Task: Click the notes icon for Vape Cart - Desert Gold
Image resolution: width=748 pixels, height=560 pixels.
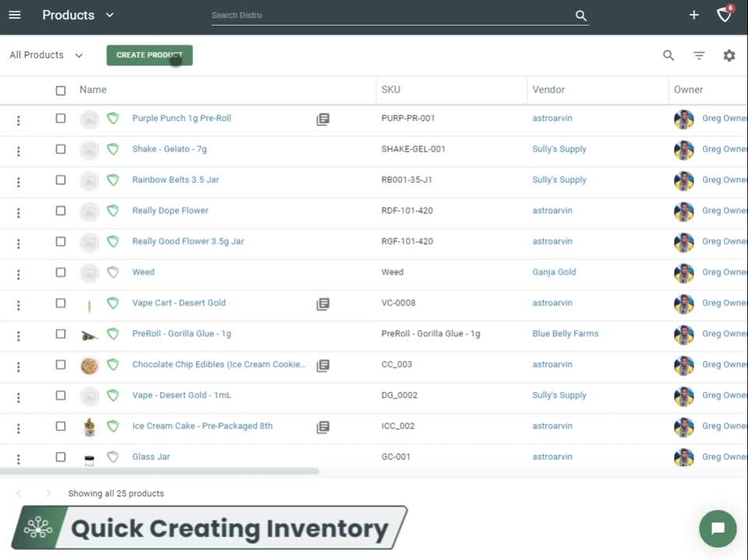Action: (x=323, y=304)
